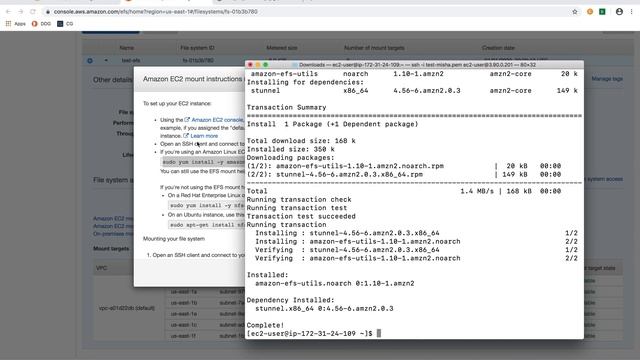Click the sudo yum install -y amazon code snippet
This screenshot has height=360, width=640.
tap(203, 162)
